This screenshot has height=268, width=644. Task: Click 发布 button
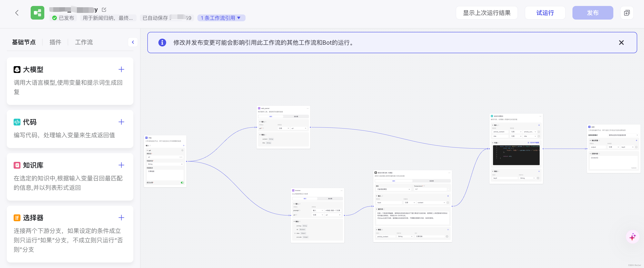pos(592,13)
